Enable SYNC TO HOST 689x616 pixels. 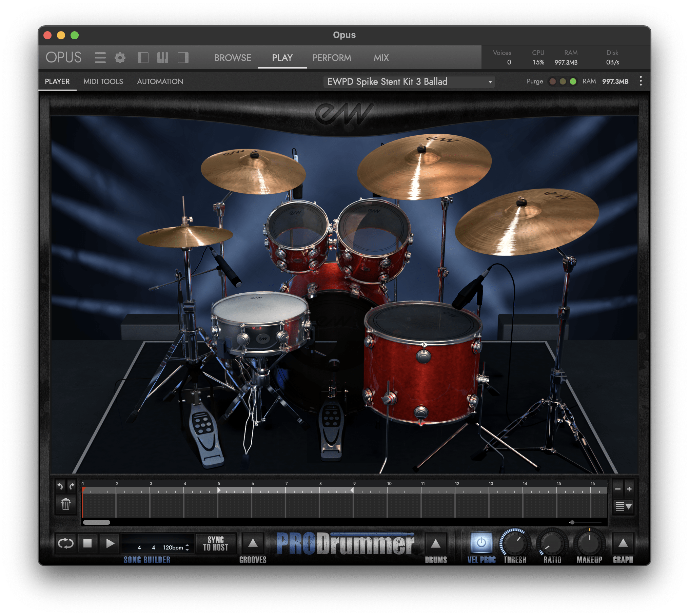[216, 544]
